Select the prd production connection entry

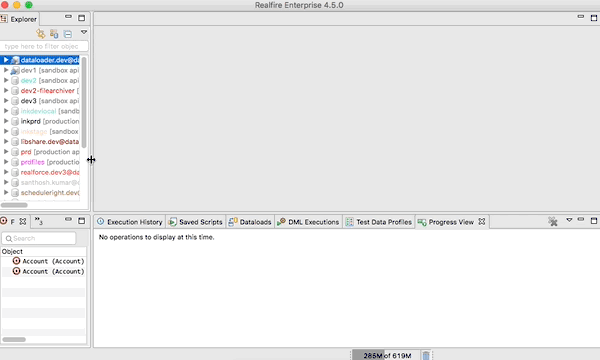point(40,152)
